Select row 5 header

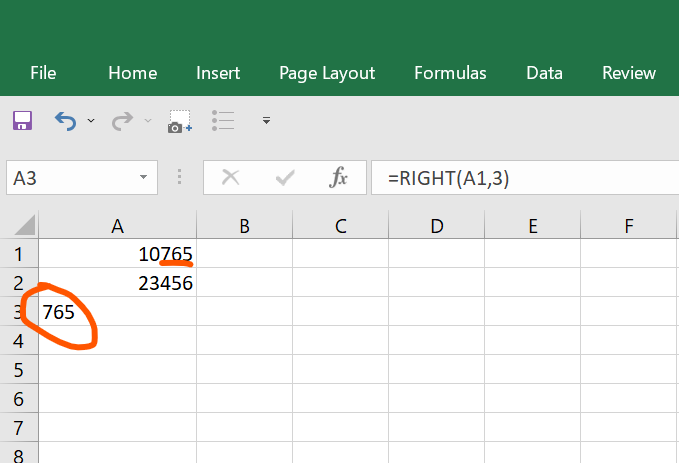[x=19, y=370]
